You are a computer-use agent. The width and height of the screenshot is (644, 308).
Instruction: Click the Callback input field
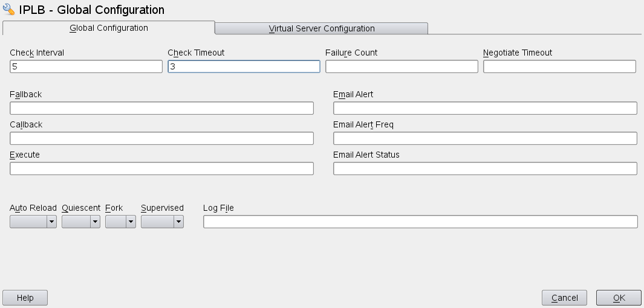click(161, 138)
